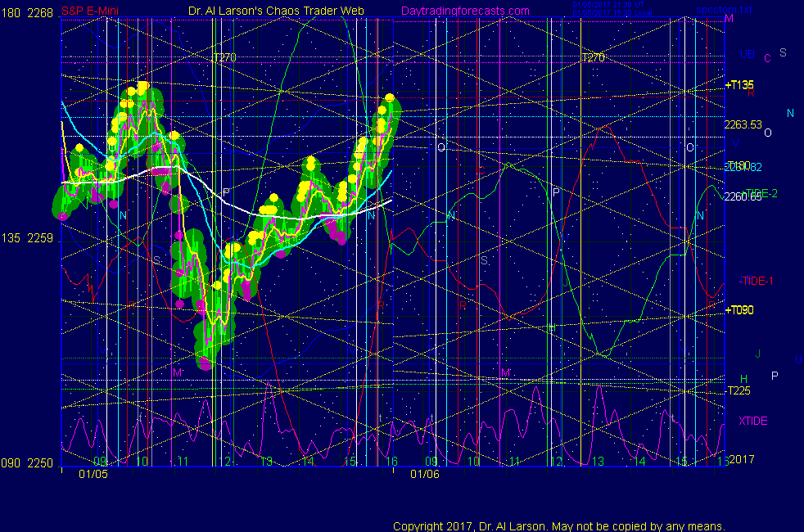
Task: Click the yellow price marker at chart's highest peak
Action: coord(143,87)
